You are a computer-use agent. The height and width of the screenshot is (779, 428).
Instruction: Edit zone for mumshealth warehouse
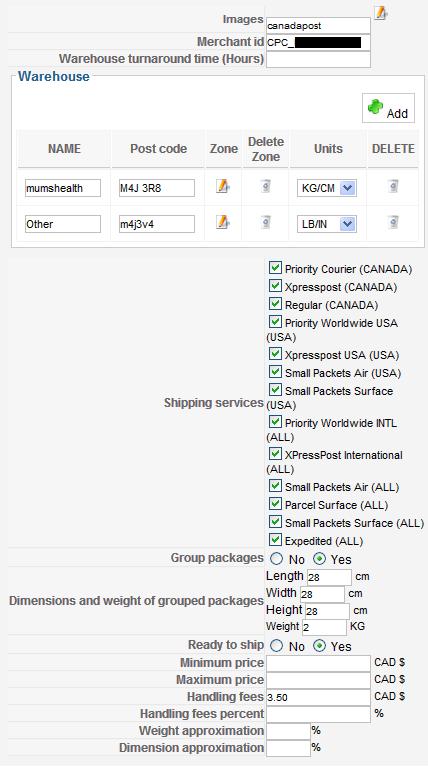click(x=222, y=186)
